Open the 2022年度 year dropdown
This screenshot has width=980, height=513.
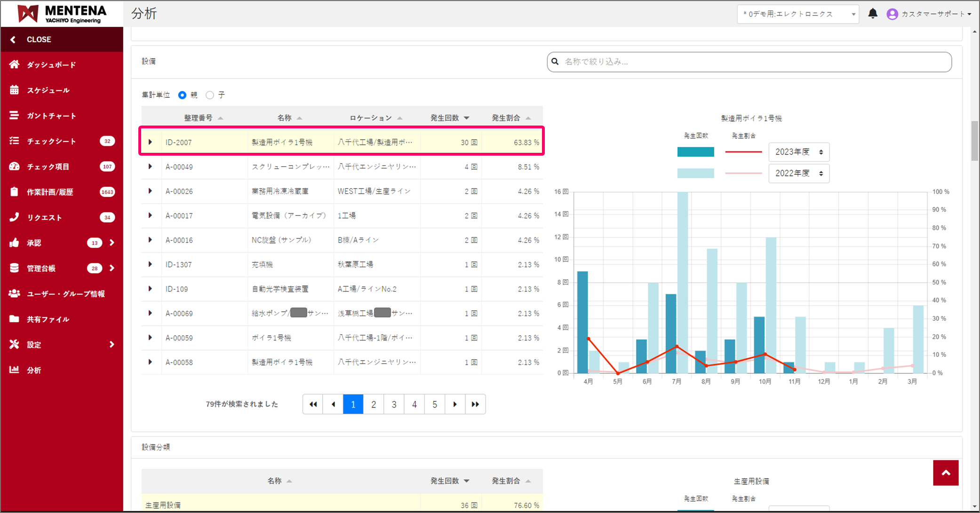pyautogui.click(x=798, y=174)
